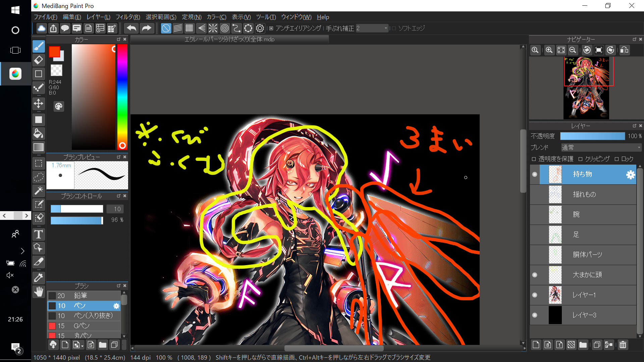
Task: Open the color palette icon
Action: pyautogui.click(x=59, y=107)
